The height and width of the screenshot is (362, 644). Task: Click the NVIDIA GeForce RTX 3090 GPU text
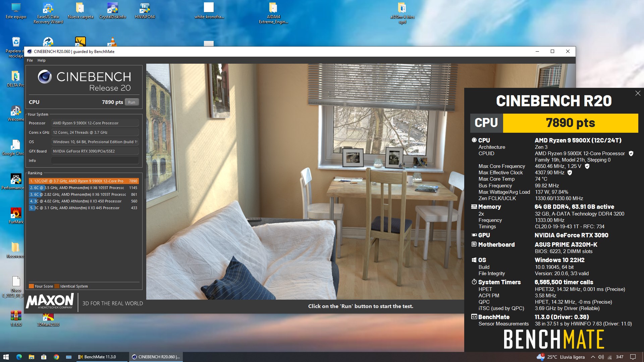tap(571, 235)
